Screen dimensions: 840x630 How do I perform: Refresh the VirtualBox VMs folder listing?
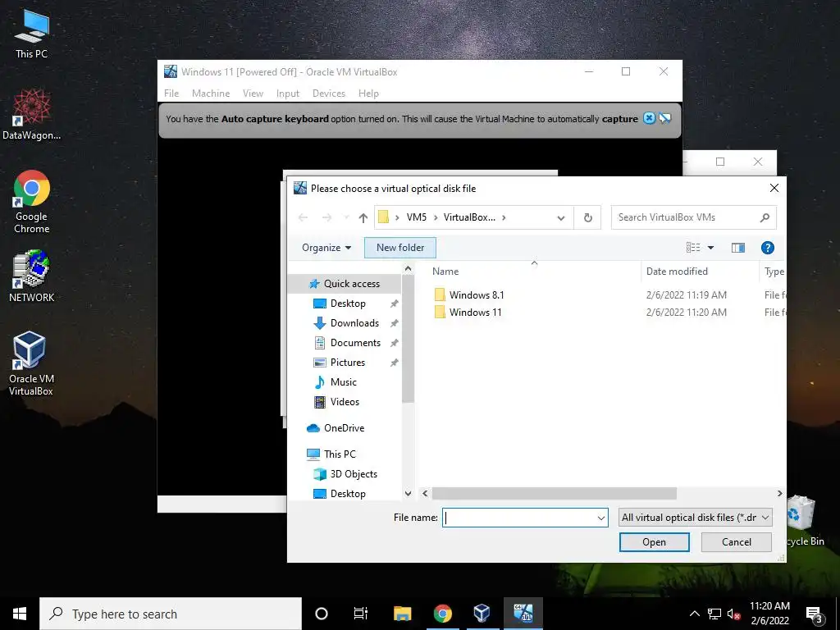(x=587, y=217)
